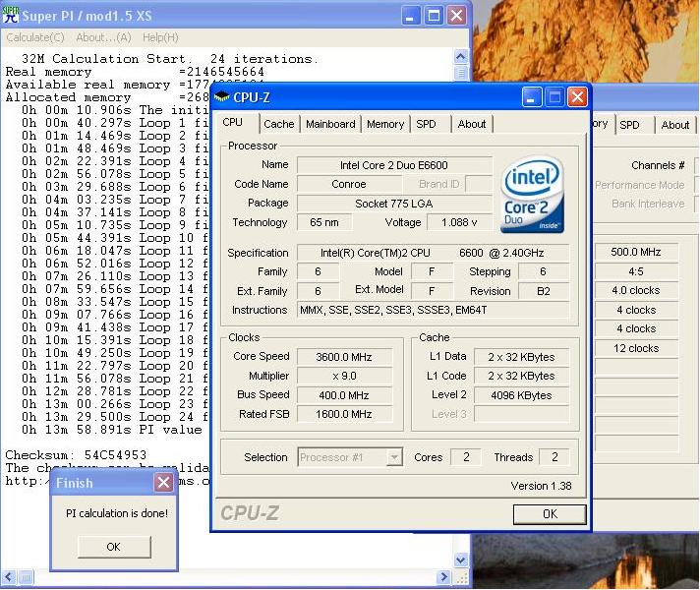
Task: Click the L1 Data cache value
Action: click(521, 357)
